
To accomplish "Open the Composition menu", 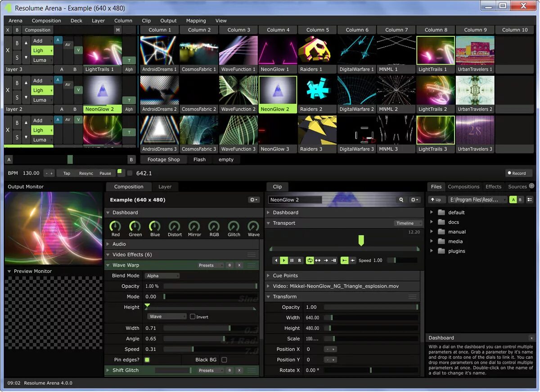I will coord(46,21).
